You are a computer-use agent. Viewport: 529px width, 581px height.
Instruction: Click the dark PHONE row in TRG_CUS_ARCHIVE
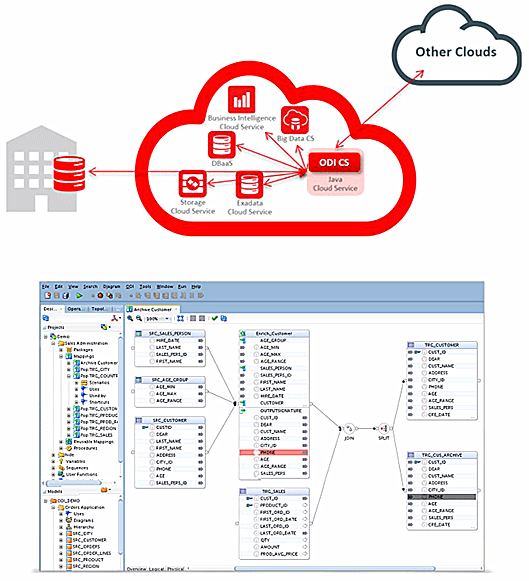(x=442, y=497)
